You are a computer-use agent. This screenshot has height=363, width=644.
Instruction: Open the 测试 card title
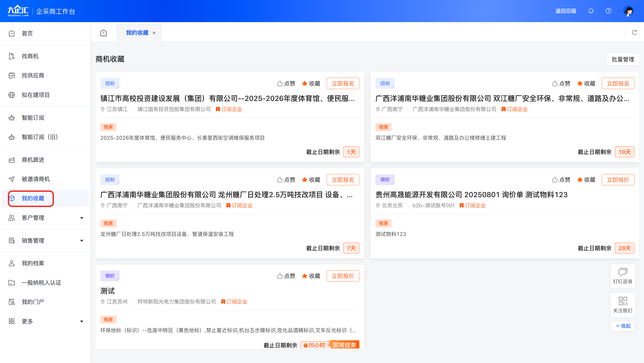[108, 291]
